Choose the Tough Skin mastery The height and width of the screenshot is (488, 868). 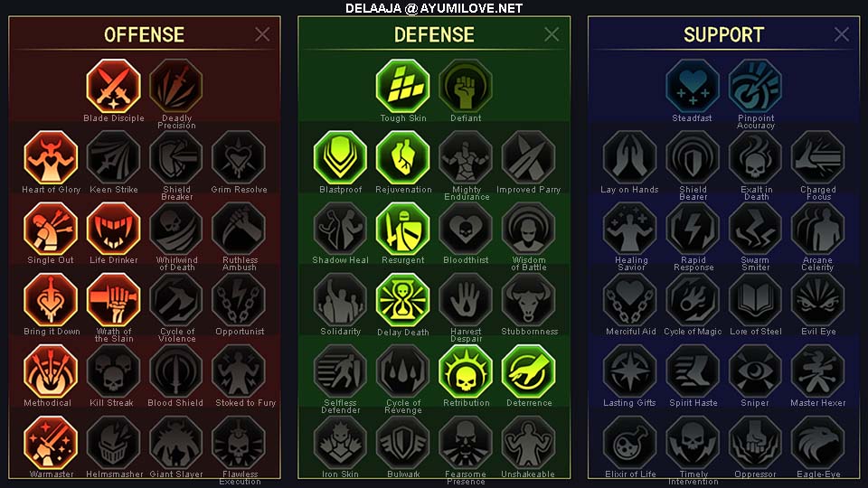[x=402, y=86]
